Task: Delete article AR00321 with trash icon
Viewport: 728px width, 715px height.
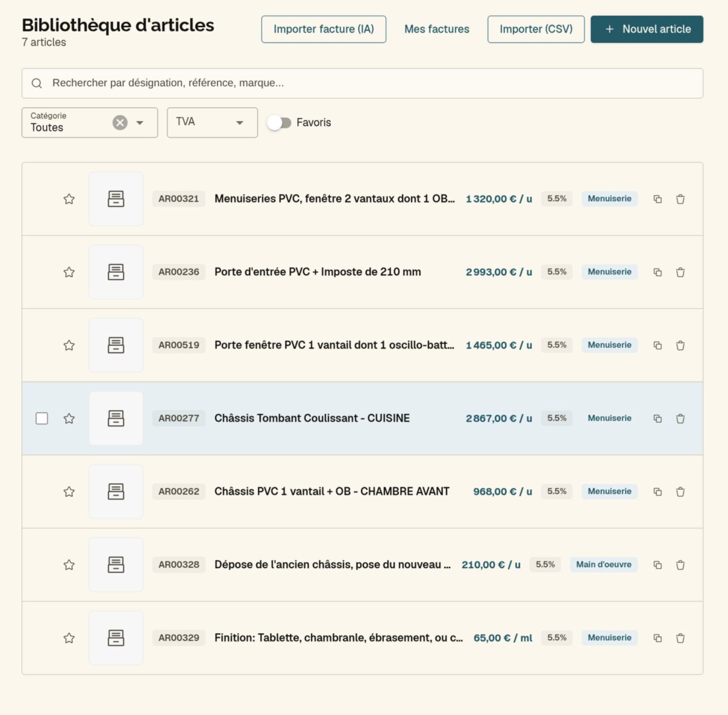Action: (680, 199)
